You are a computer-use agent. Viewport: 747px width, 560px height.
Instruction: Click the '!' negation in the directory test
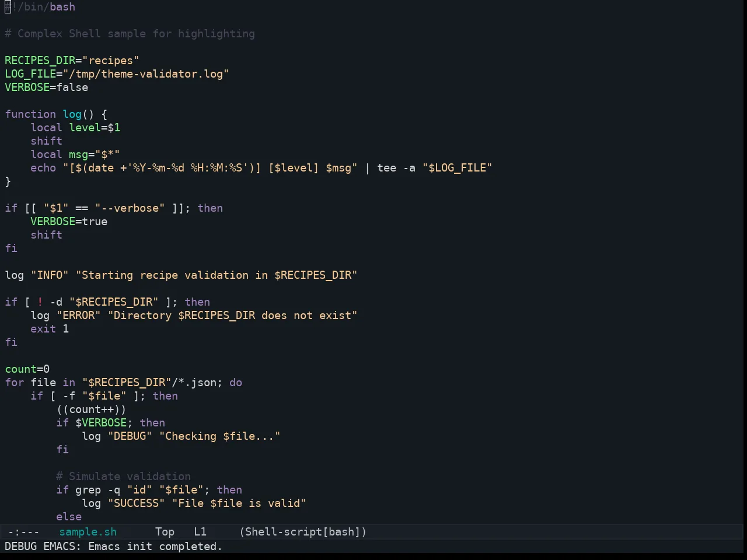pyautogui.click(x=40, y=302)
